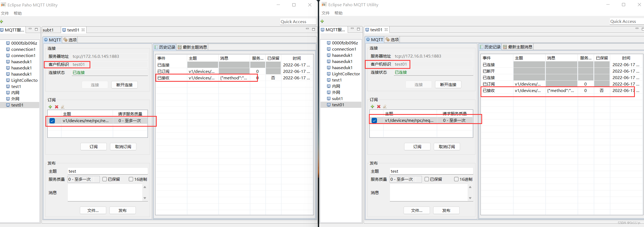Focus publish topic field in left window

click(x=108, y=171)
